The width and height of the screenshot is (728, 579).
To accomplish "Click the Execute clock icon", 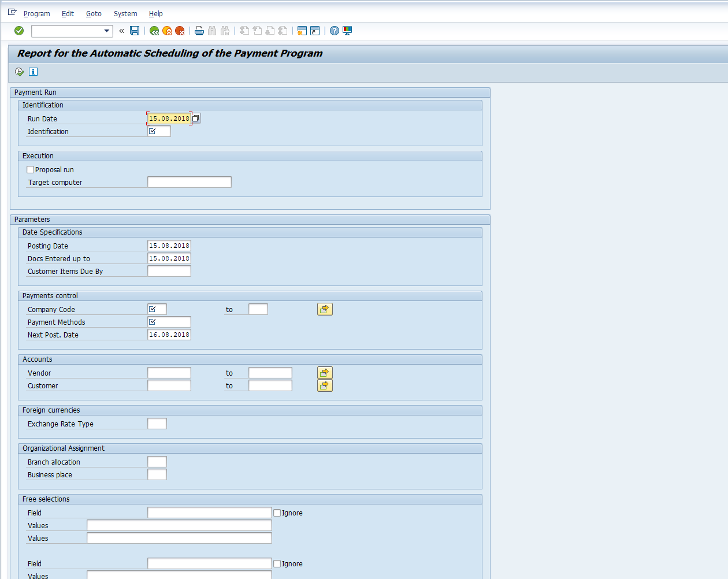I will pos(20,72).
